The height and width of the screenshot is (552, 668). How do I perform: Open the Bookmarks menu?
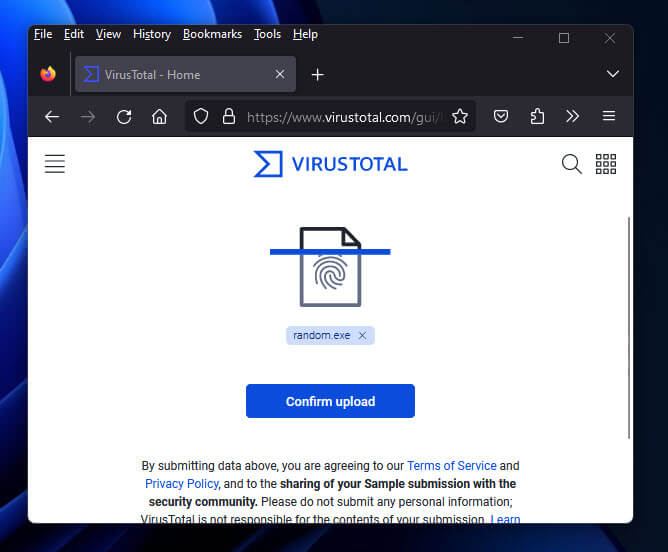[212, 34]
